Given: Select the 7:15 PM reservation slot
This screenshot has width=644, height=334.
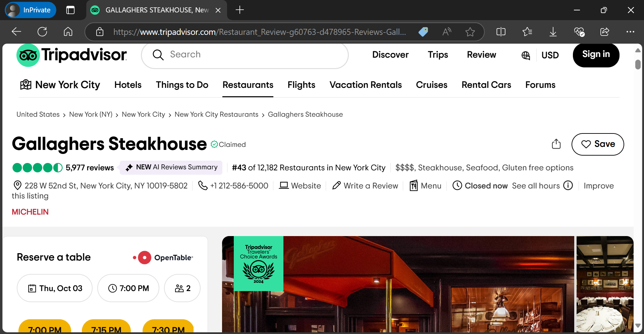Looking at the screenshot, I should [x=106, y=330].
